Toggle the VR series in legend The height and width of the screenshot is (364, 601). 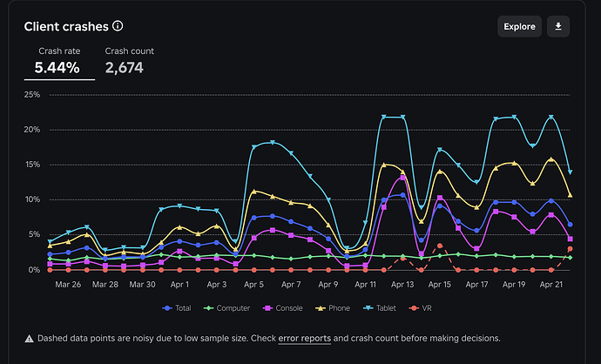pos(421,308)
